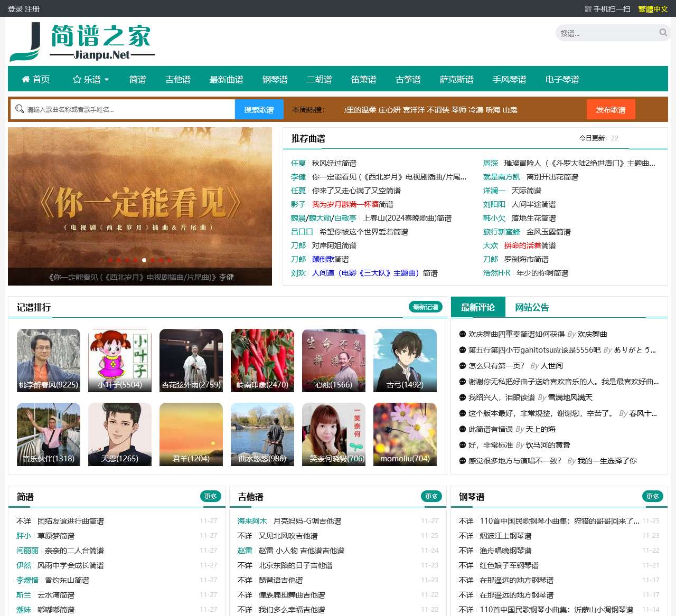676x616 pixels.
Task: Click the 简谱之家 site logo
Action: click(82, 42)
